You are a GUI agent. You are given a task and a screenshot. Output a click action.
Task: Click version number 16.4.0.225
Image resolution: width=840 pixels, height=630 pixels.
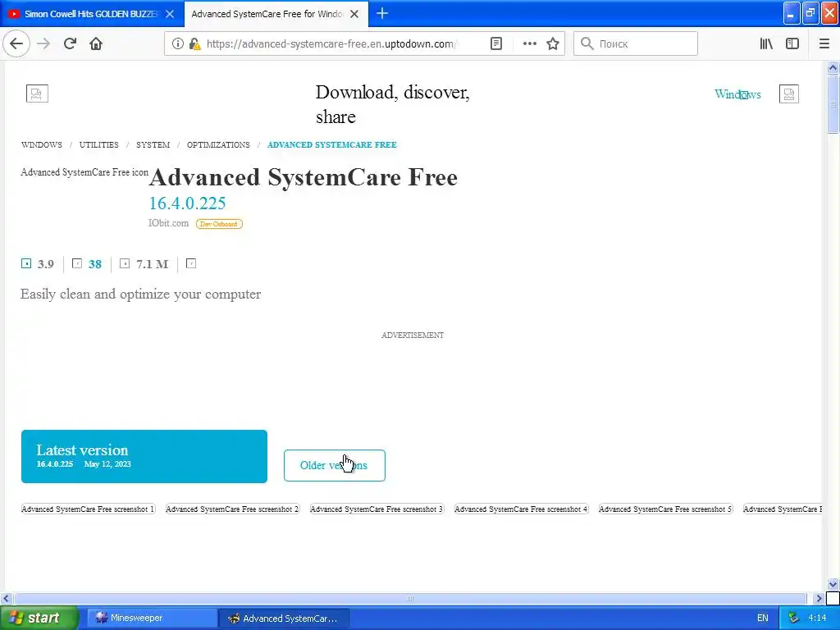click(x=187, y=203)
